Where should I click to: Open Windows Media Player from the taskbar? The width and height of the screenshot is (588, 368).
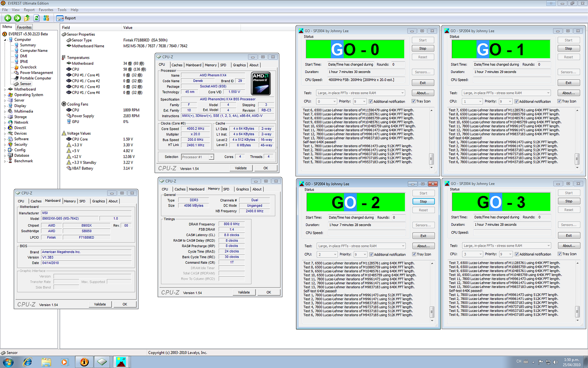[x=64, y=362]
